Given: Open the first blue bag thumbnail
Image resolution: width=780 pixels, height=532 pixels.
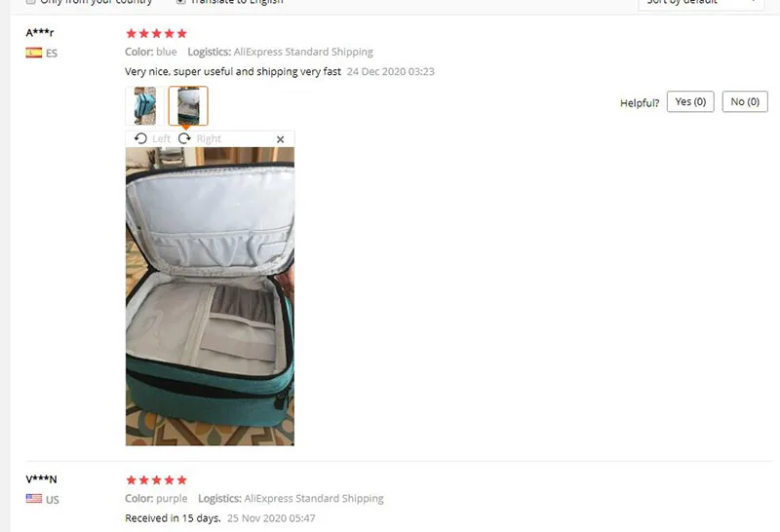Looking at the screenshot, I should point(144,105).
